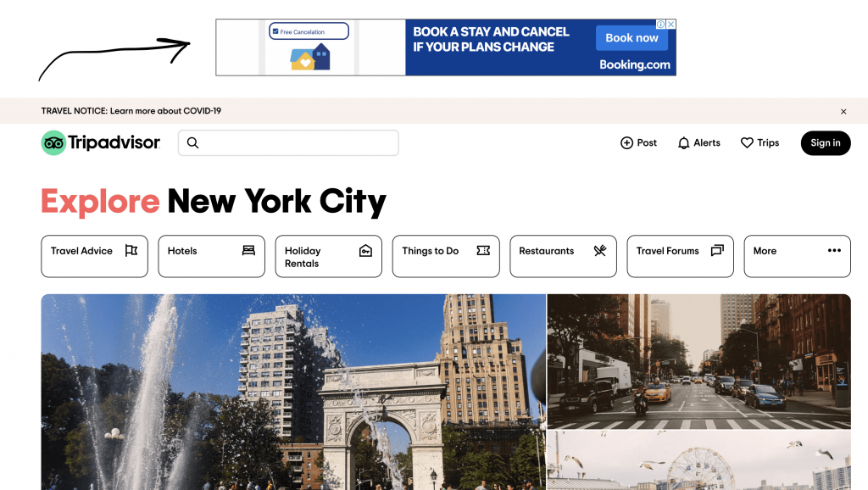Viewport: 868px width, 490px height.
Task: Open the Post menu
Action: [x=638, y=143]
